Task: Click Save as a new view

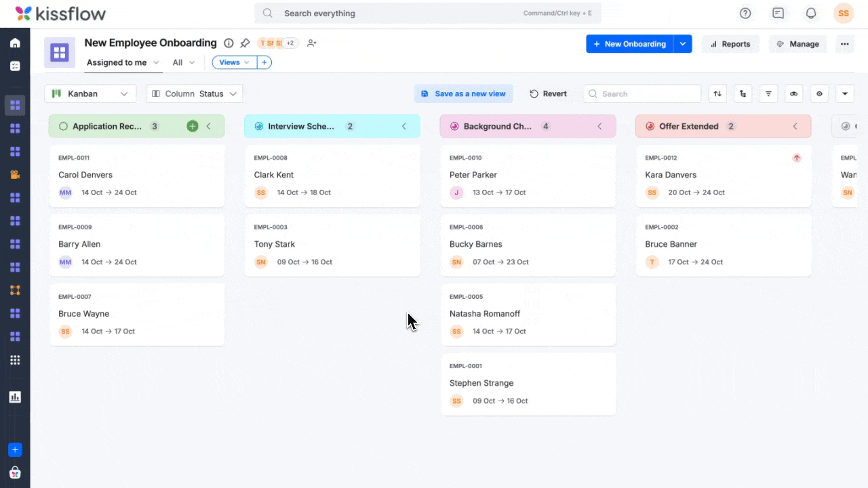Action: 464,94
